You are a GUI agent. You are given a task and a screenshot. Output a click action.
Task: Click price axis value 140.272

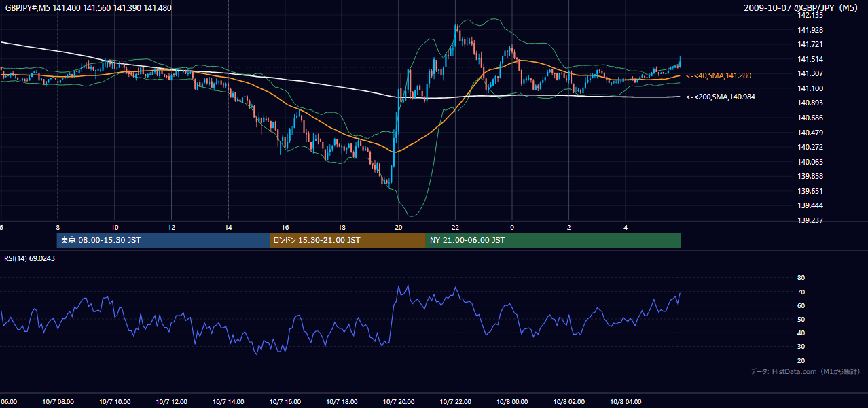point(811,147)
